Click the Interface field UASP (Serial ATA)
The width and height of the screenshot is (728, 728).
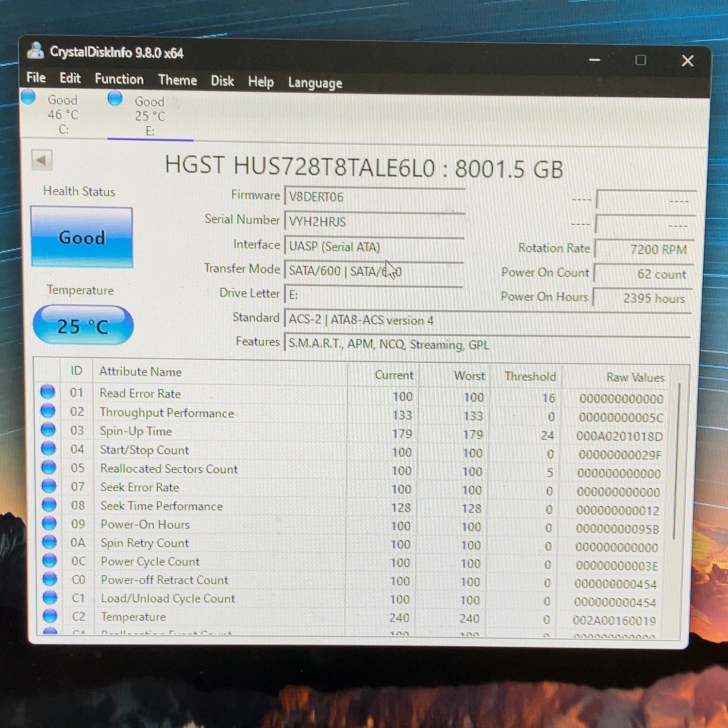(x=374, y=247)
